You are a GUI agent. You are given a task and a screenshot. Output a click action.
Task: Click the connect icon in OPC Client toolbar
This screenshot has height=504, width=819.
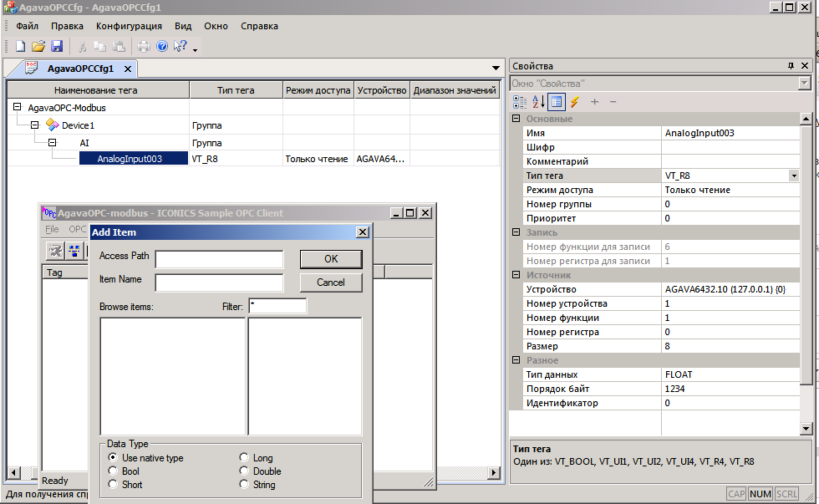(x=55, y=252)
